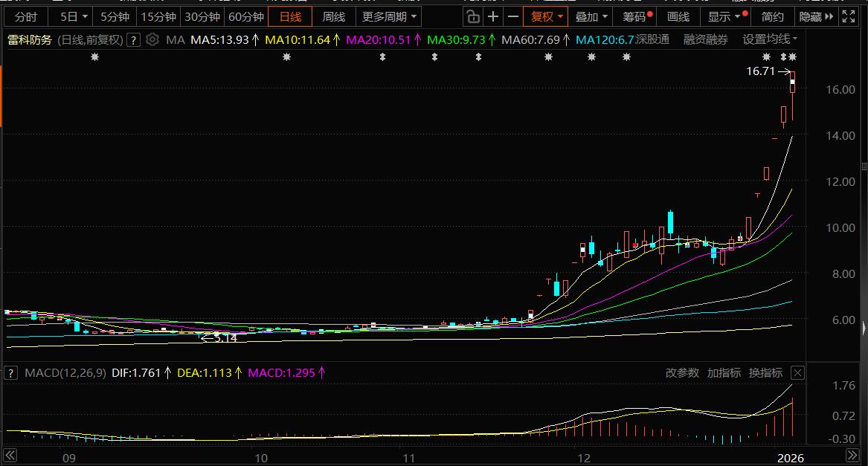Open the 复权 adjustment dropdown
The image size is (868, 466).
547,16
